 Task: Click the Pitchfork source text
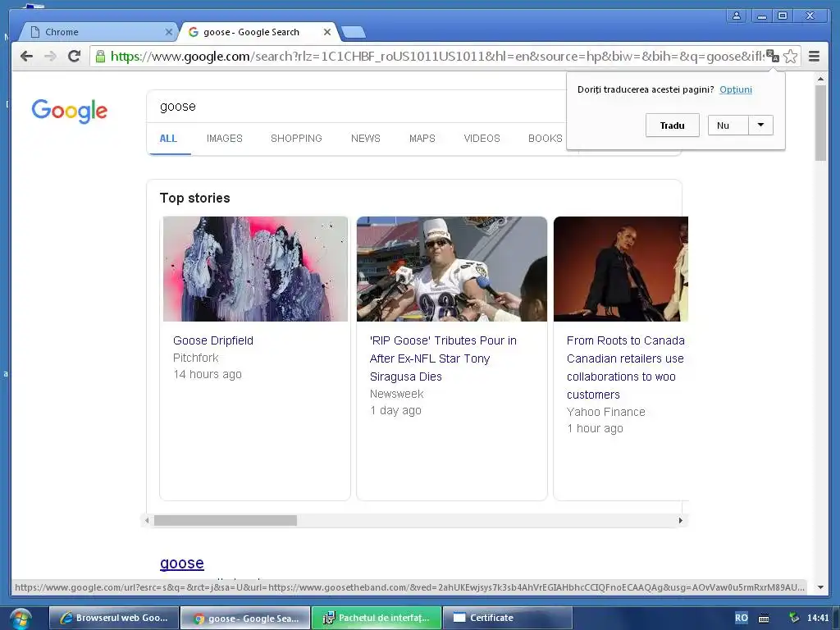pyautogui.click(x=195, y=358)
